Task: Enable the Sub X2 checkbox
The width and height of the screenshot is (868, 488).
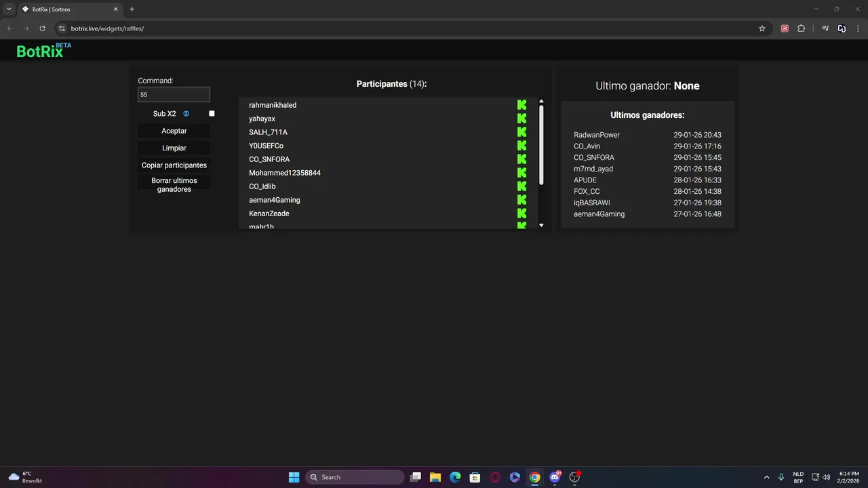Action: point(212,114)
